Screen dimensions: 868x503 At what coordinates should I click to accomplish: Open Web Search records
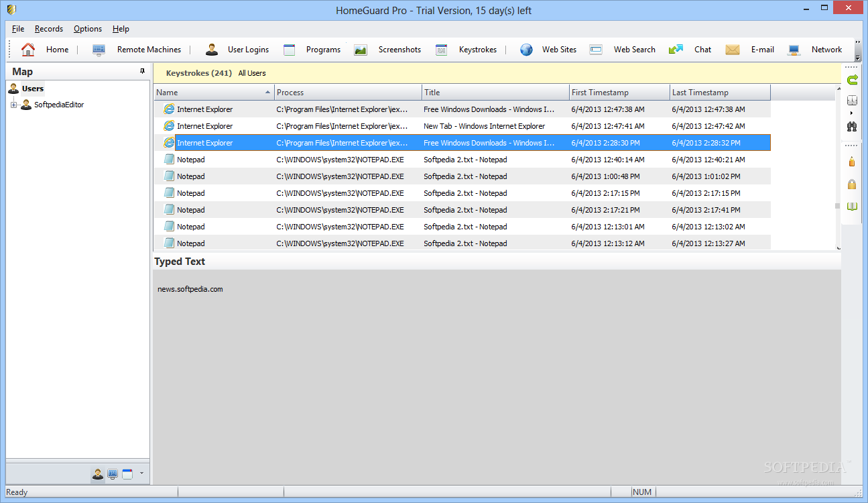pos(622,50)
